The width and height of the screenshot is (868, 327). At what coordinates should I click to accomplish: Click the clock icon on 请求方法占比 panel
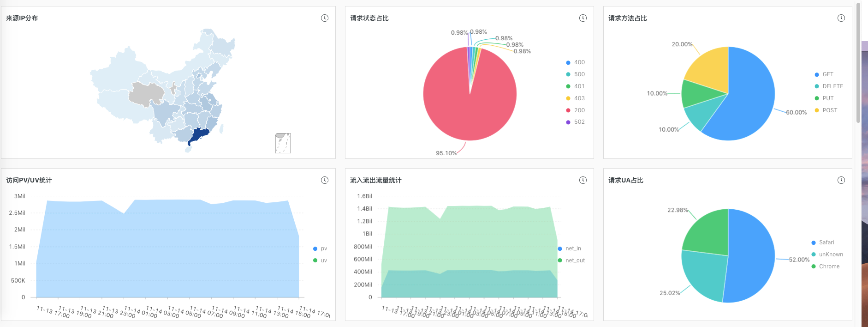point(841,18)
